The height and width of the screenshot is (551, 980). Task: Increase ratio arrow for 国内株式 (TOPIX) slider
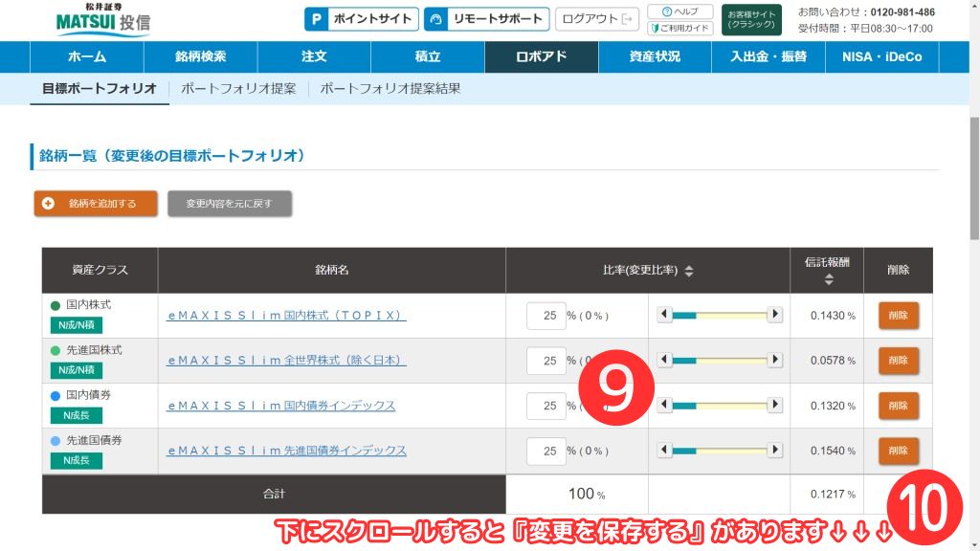775,314
